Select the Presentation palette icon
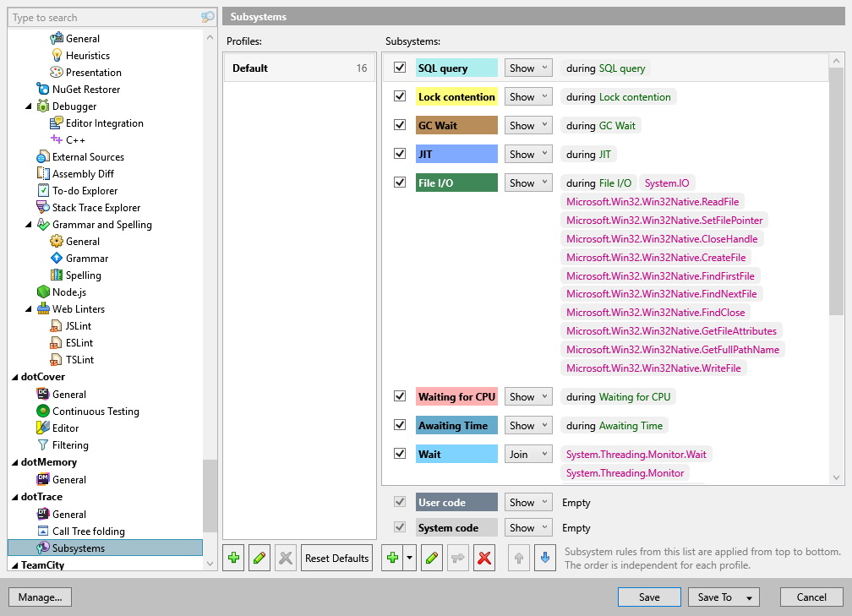The image size is (852, 616). 57,72
